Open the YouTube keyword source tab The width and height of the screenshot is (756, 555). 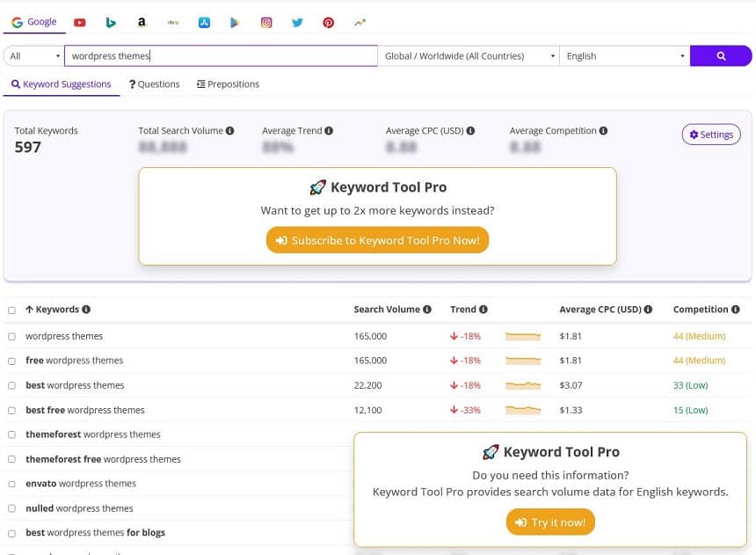(79, 22)
